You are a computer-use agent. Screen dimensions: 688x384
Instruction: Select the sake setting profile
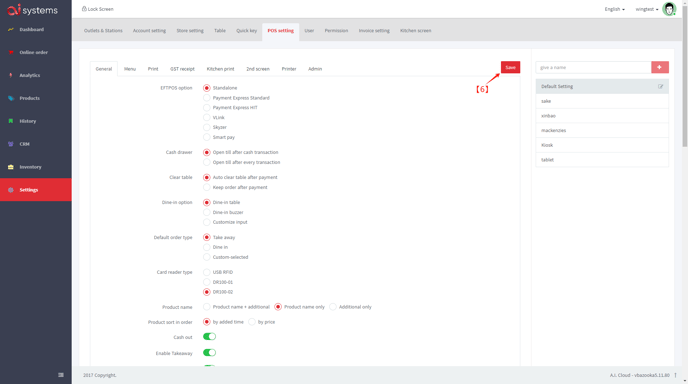pyautogui.click(x=602, y=101)
